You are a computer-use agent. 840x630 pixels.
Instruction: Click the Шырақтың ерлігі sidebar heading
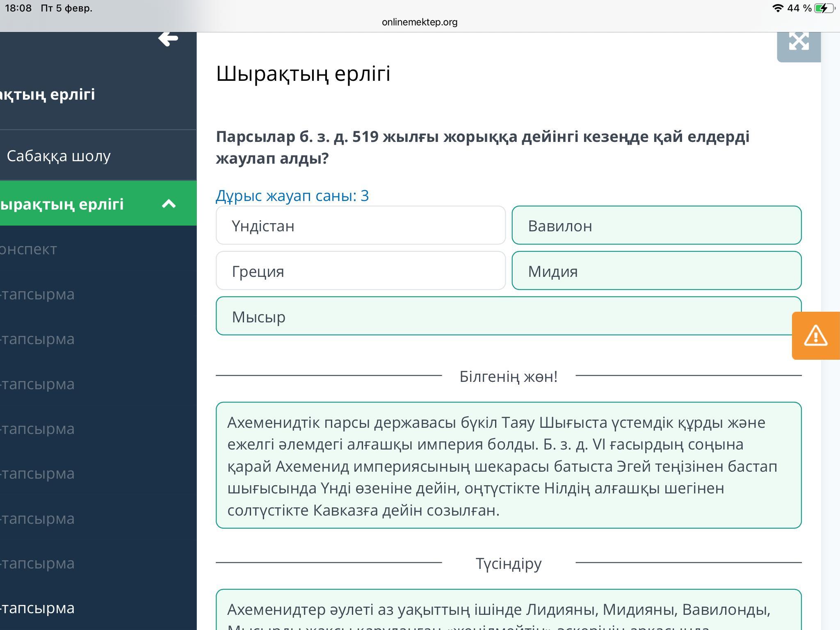pyautogui.click(x=48, y=94)
